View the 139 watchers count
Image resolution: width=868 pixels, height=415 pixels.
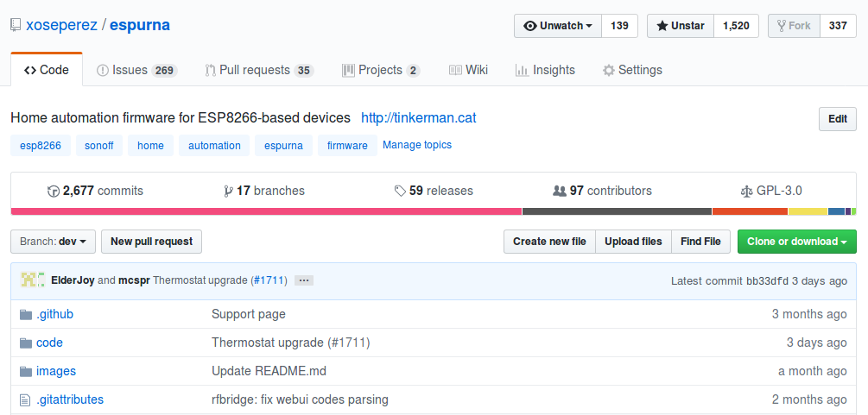coord(619,26)
